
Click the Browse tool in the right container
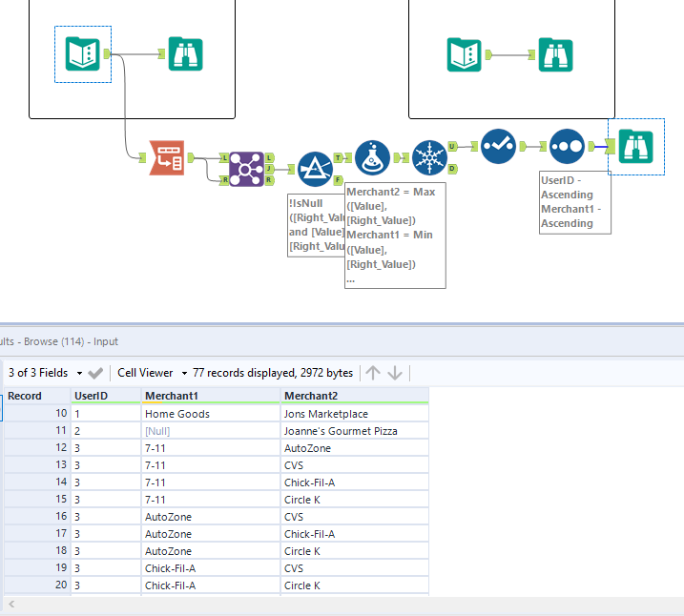click(x=556, y=55)
